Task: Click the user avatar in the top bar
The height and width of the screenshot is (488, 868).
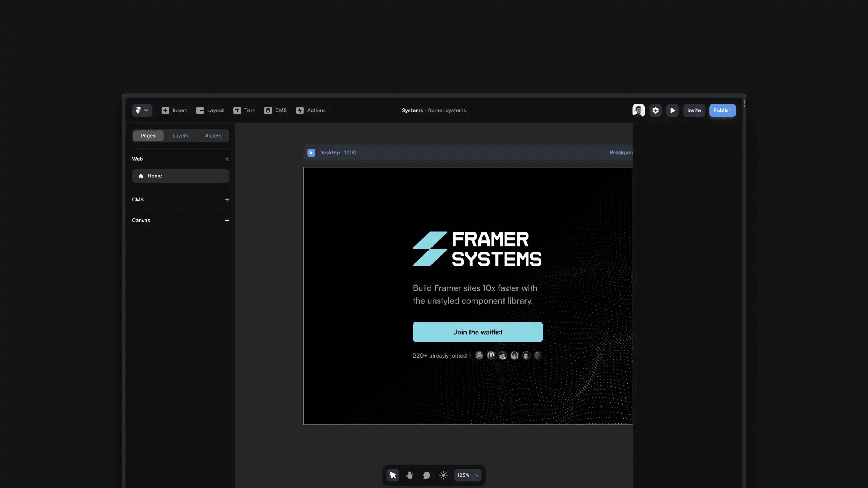Action: coord(638,110)
